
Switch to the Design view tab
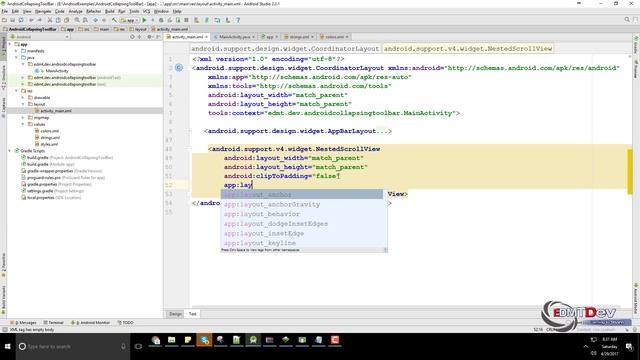click(x=176, y=314)
